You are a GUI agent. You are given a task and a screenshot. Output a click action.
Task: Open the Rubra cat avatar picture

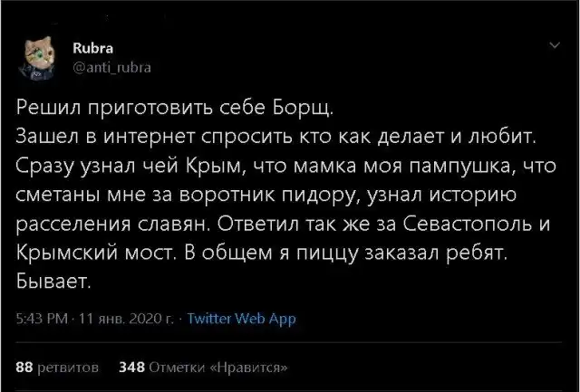[38, 54]
